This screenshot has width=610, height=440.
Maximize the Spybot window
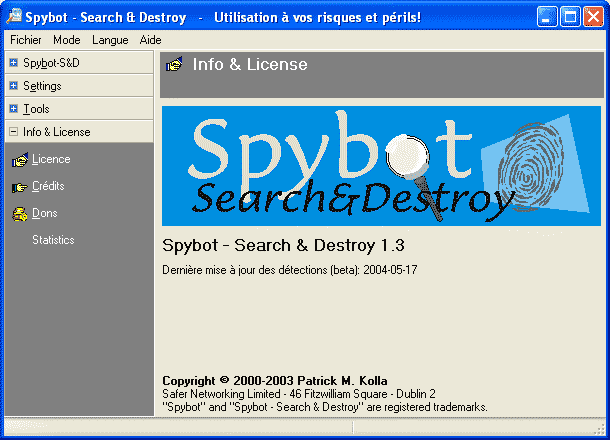point(570,17)
